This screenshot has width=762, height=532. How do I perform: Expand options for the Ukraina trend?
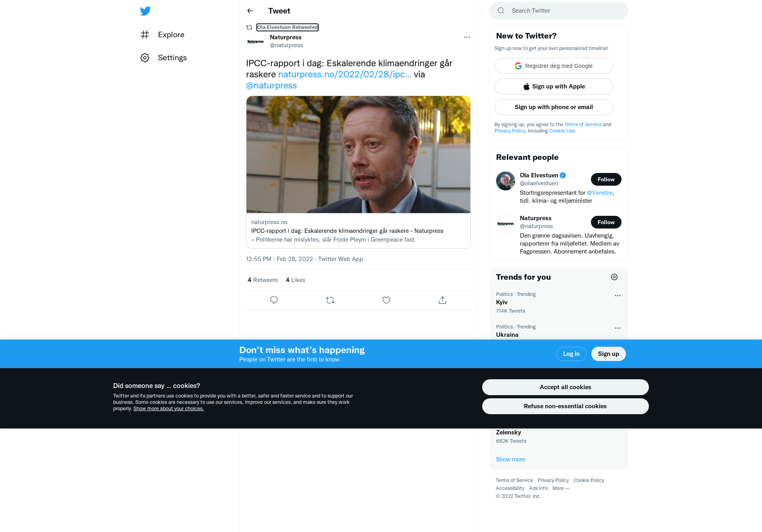[x=618, y=328]
